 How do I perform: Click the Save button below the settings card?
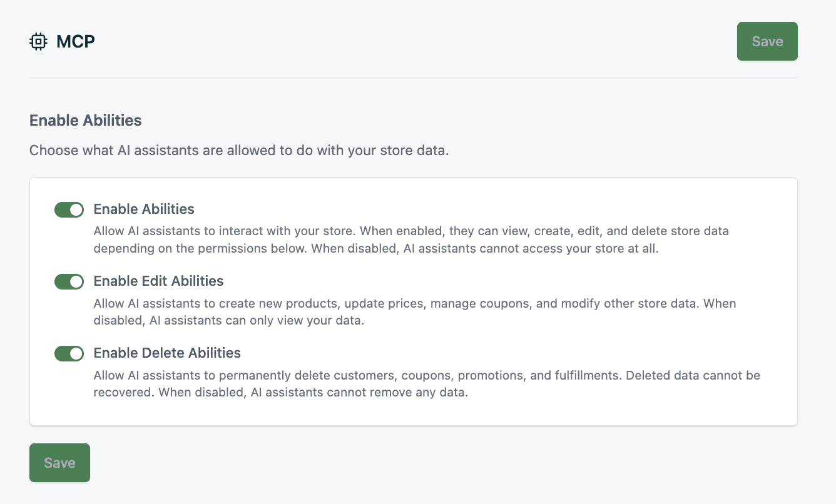(59, 463)
